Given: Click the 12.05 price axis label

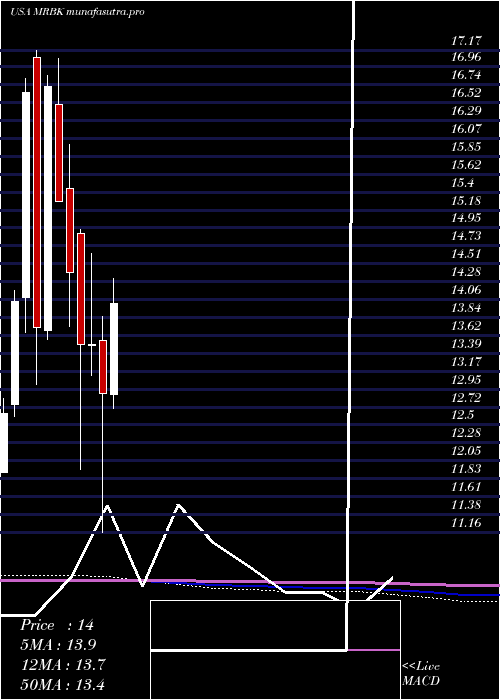Looking at the screenshot, I should click(x=466, y=450).
